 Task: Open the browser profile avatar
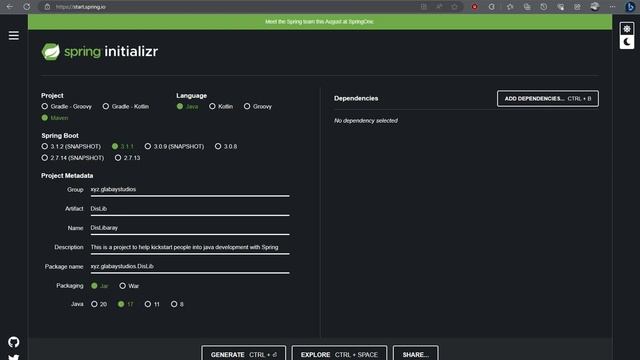[x=595, y=7]
